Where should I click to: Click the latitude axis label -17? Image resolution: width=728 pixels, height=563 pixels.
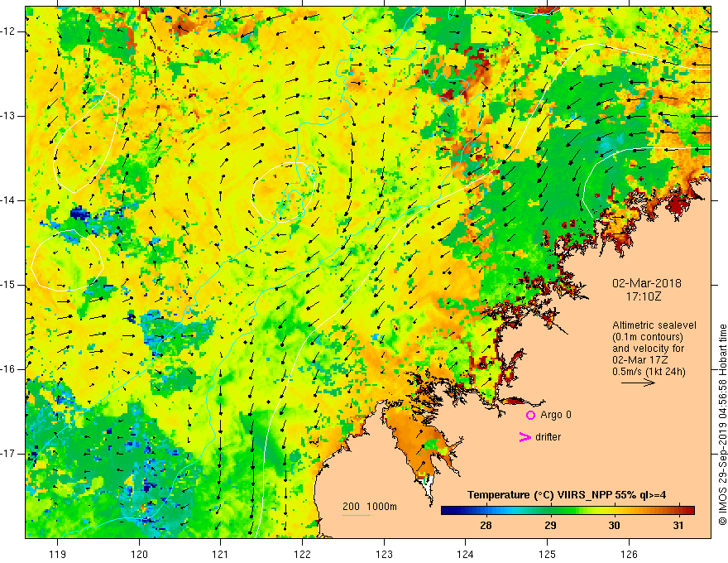coord(8,454)
